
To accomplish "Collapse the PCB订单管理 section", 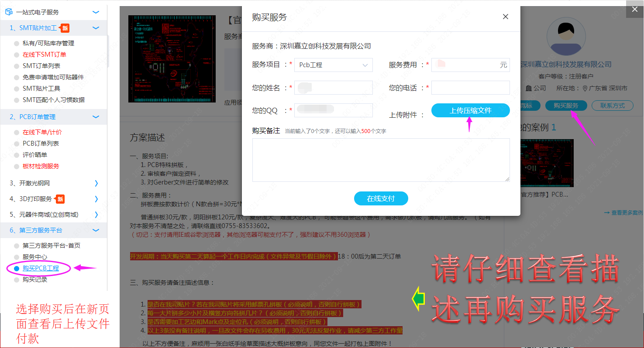I will (x=96, y=117).
